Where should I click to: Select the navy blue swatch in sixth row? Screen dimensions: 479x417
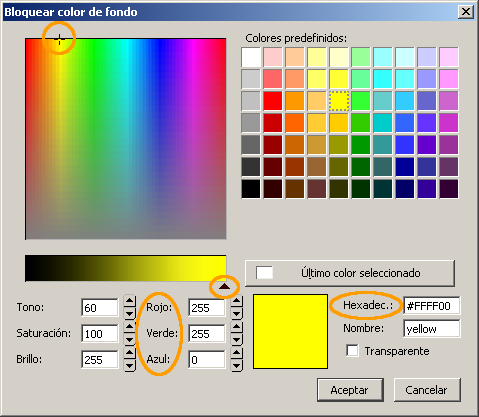point(405,167)
